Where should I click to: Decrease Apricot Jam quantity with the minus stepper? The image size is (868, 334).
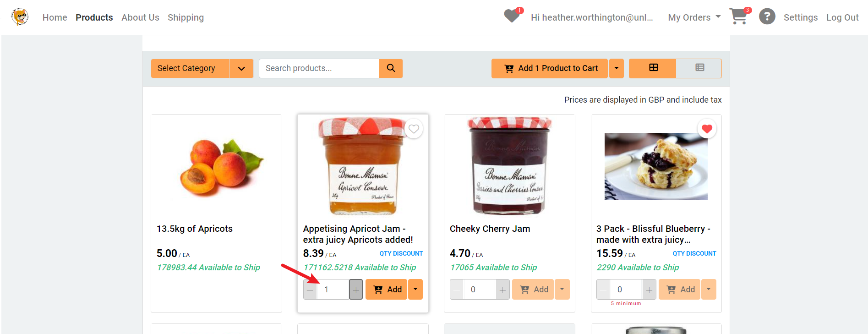point(310,289)
